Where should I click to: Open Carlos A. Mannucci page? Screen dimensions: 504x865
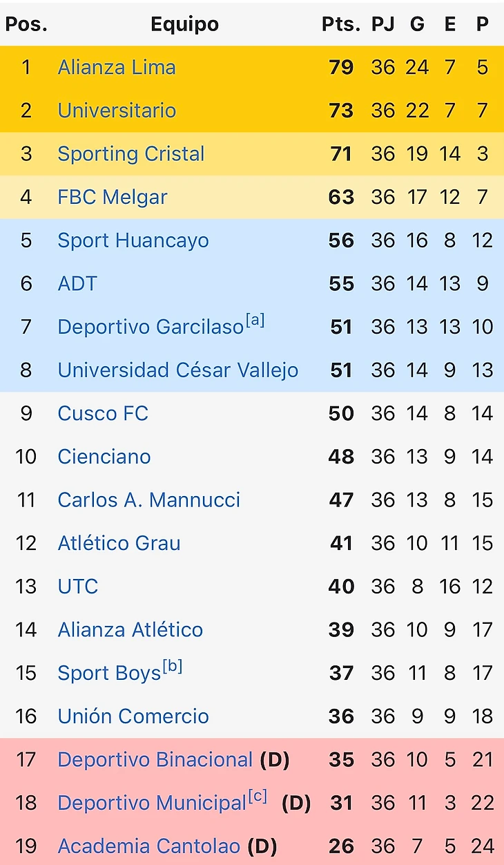149,500
